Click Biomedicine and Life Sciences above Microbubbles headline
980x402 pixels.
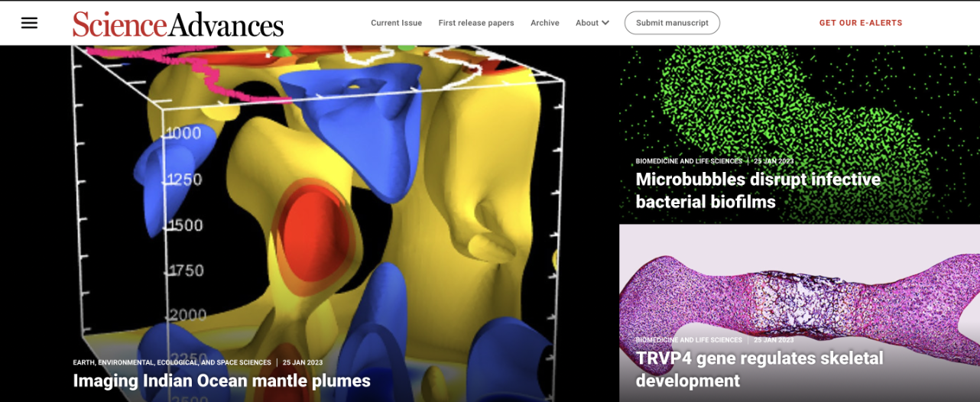coord(689,161)
